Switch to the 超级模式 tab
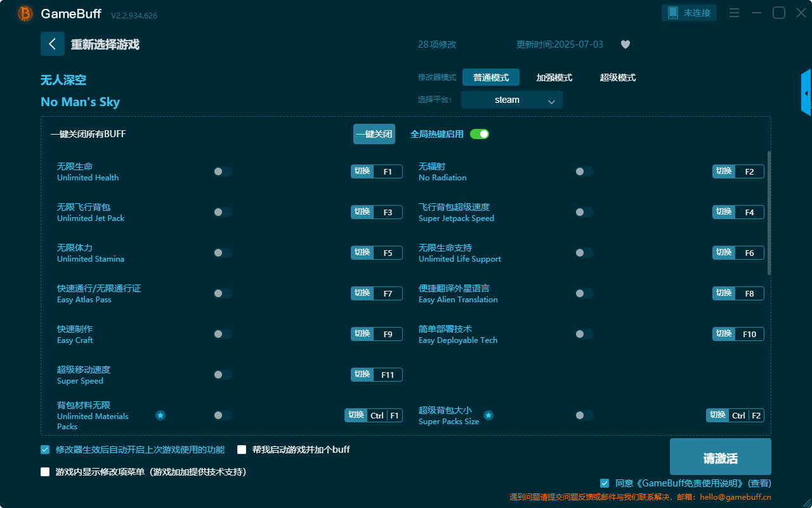This screenshot has height=508, width=812. pos(617,77)
